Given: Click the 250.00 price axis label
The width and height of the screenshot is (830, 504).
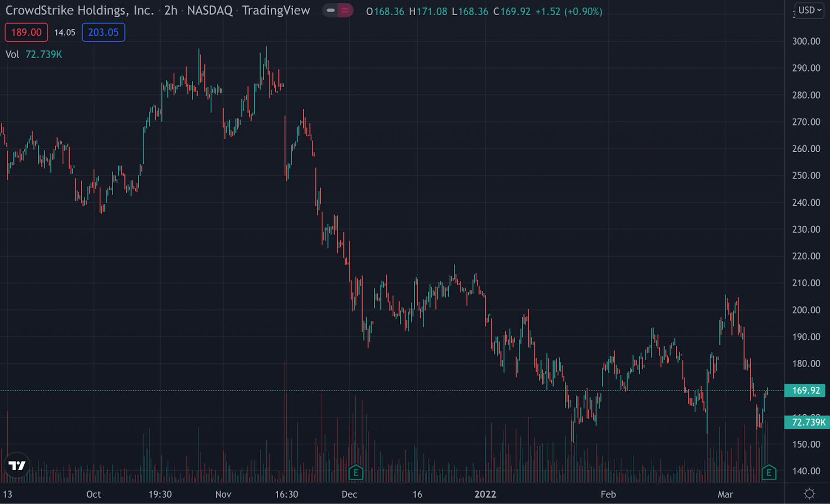Looking at the screenshot, I should 806,175.
